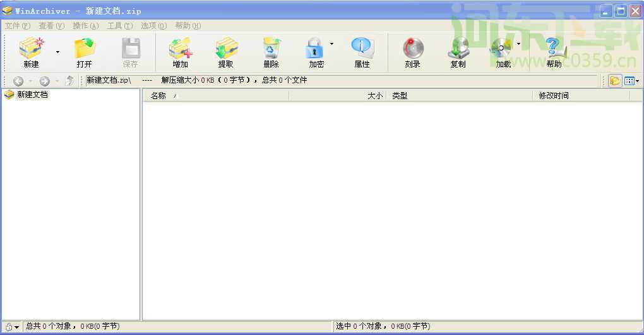The height and width of the screenshot is (335, 644).
Task: Open the 帮助(H) menu
Action: coord(188,26)
